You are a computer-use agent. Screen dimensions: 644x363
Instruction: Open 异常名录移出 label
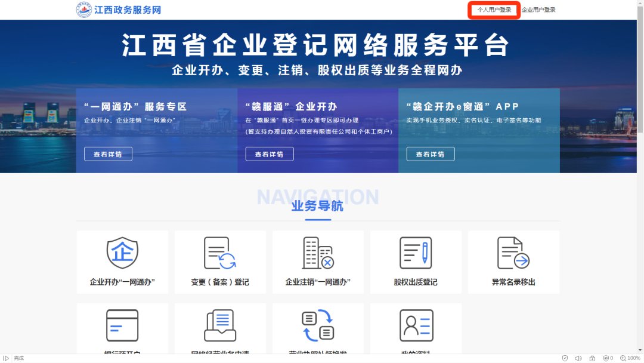pos(513,282)
